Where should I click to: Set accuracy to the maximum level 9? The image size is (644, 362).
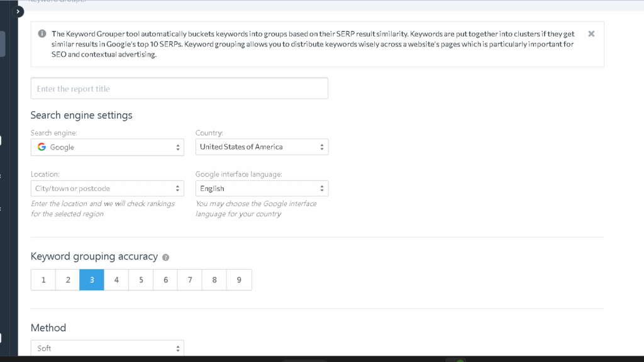(239, 280)
